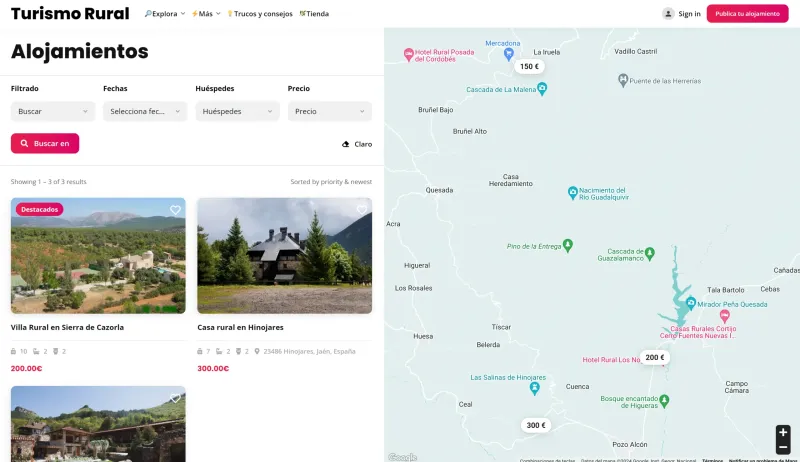Open the Huéspedes dropdown
Screen dimensions: 800x462
point(237,111)
